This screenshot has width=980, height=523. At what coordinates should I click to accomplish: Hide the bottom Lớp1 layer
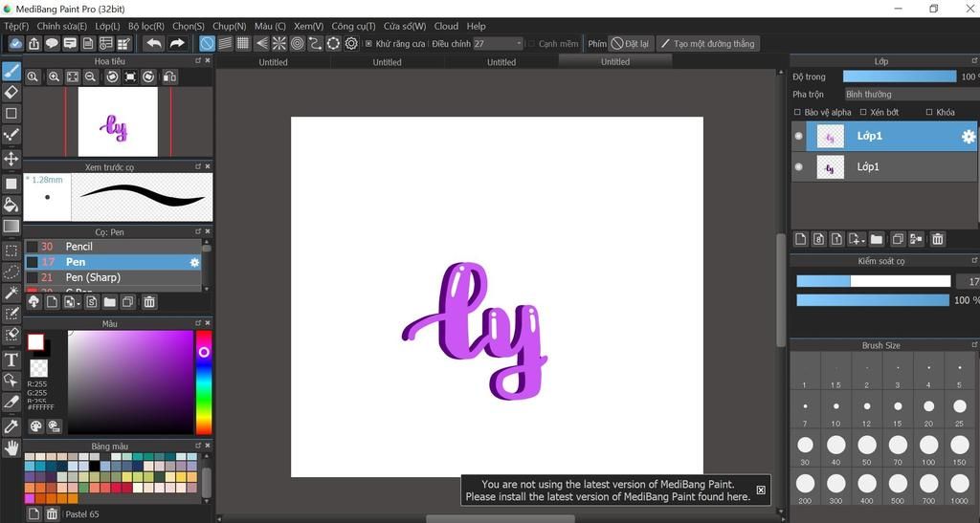click(798, 166)
